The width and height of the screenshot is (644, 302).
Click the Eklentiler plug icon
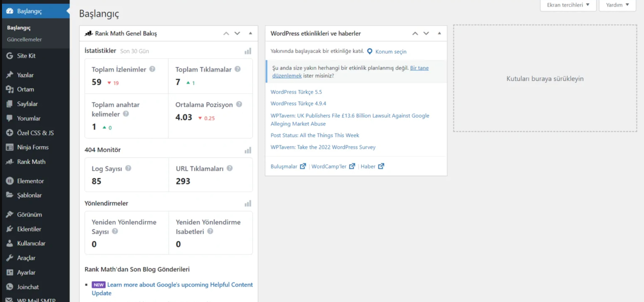(10, 229)
